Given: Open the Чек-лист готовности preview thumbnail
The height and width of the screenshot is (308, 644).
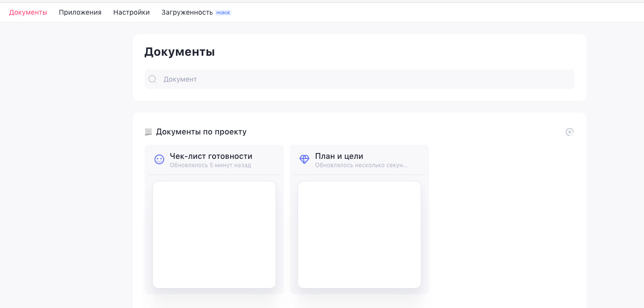Looking at the screenshot, I should [x=214, y=235].
